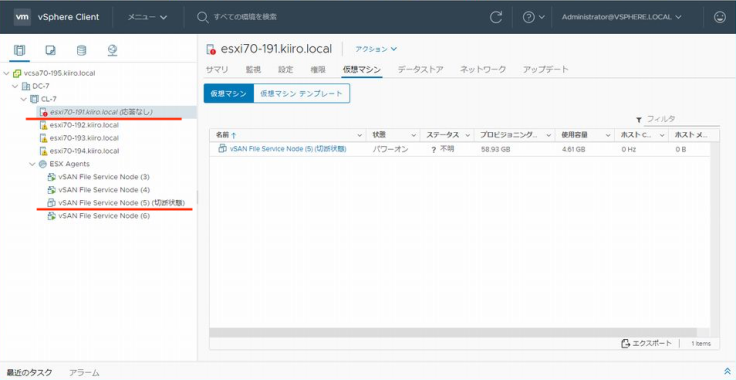Viewport: 736px width, 380px height.
Task: Click the ESX Agents resource pool icon
Action: [43, 164]
